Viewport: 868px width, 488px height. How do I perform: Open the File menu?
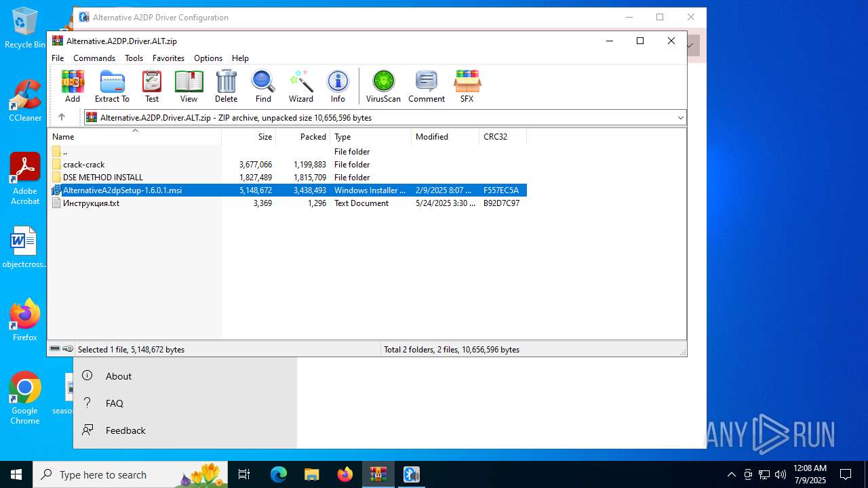click(x=58, y=58)
